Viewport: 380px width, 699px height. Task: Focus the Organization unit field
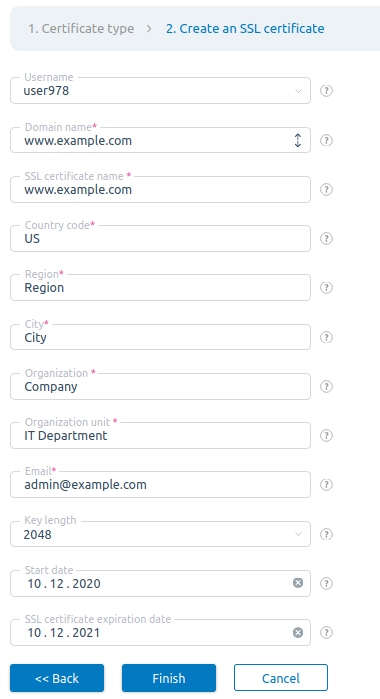(x=160, y=436)
